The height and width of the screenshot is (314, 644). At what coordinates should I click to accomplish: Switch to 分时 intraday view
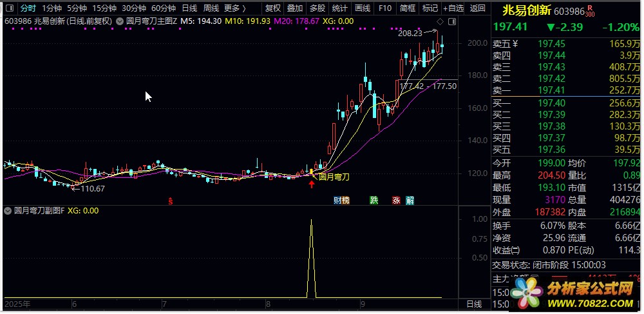28,8
